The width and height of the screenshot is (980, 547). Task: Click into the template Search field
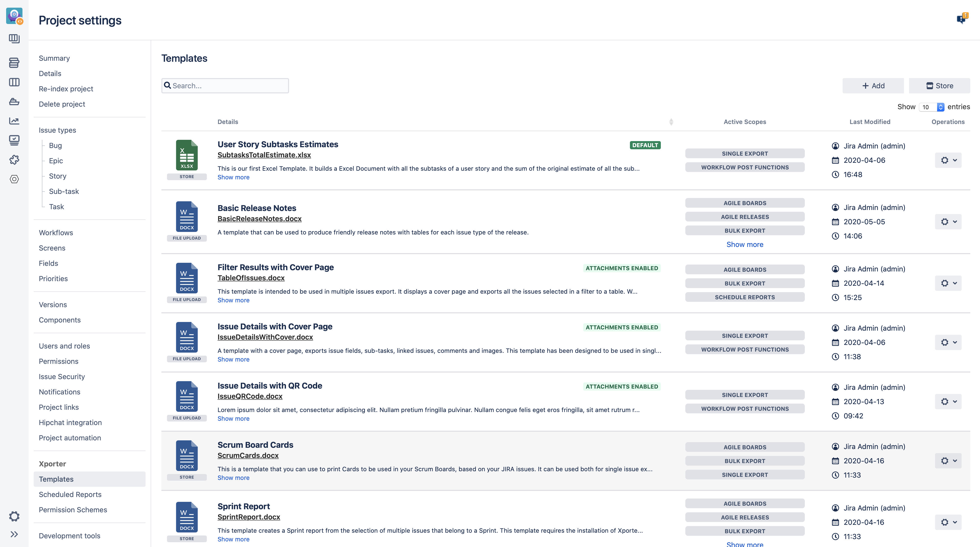228,85
